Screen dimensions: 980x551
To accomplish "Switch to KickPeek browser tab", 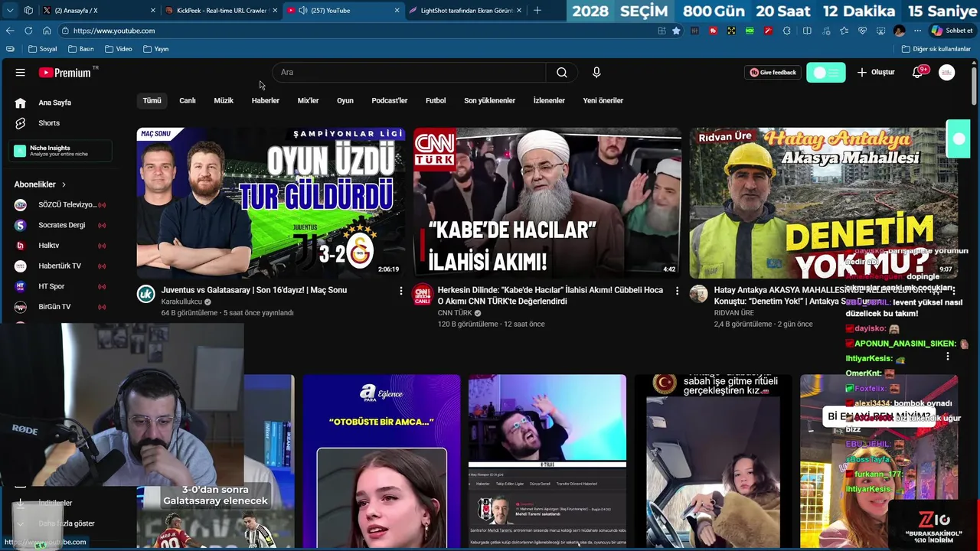I will (x=220, y=11).
